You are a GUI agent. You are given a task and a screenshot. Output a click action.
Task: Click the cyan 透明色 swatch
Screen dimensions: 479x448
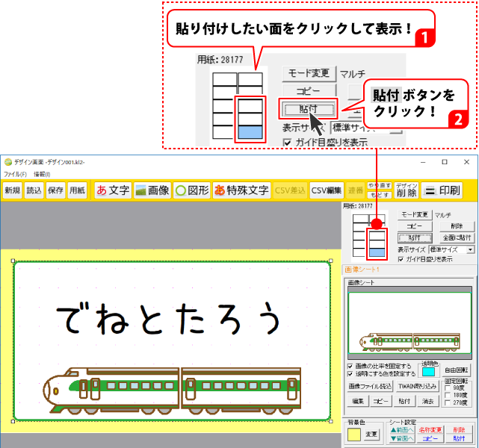pyautogui.click(x=428, y=372)
